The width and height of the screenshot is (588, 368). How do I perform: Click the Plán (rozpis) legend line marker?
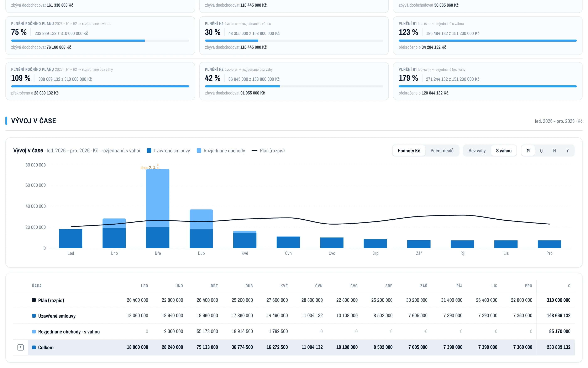(254, 151)
